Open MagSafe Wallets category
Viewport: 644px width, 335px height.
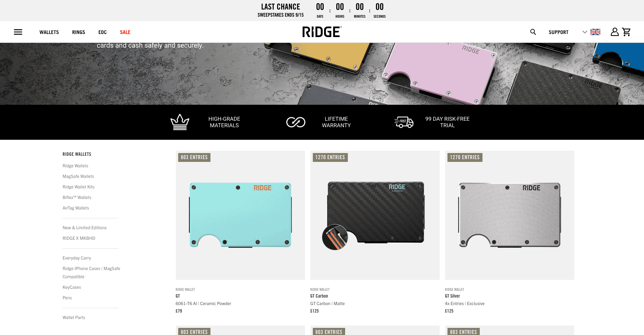pyautogui.click(x=78, y=176)
